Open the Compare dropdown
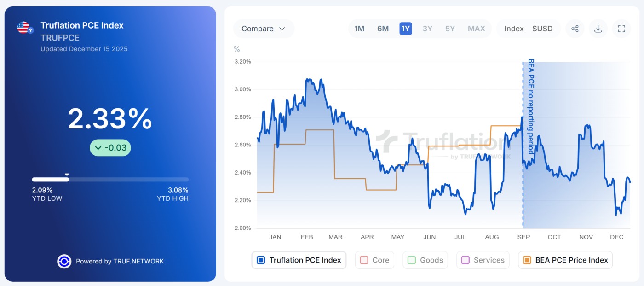644x286 pixels. point(264,29)
